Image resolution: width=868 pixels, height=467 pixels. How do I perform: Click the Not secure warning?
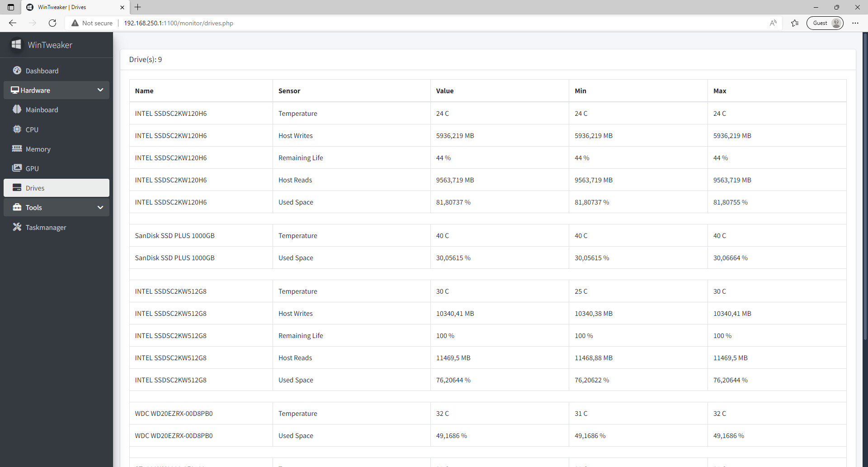point(92,23)
